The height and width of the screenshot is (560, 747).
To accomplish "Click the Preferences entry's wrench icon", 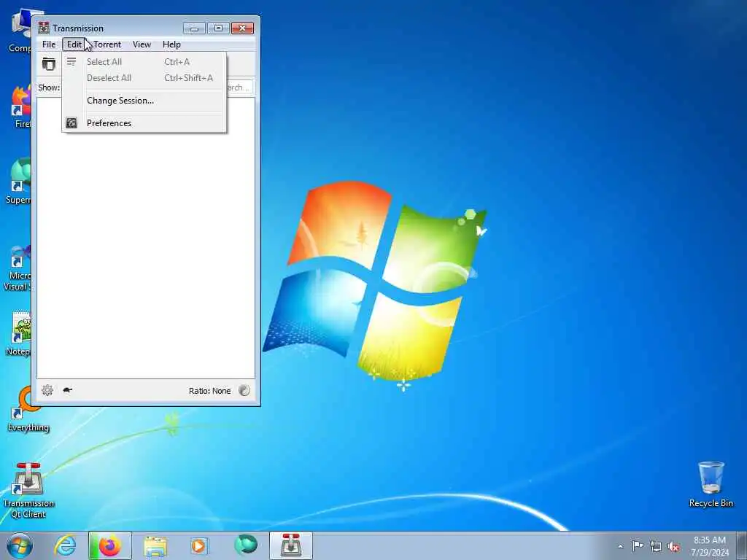I will 71,122.
